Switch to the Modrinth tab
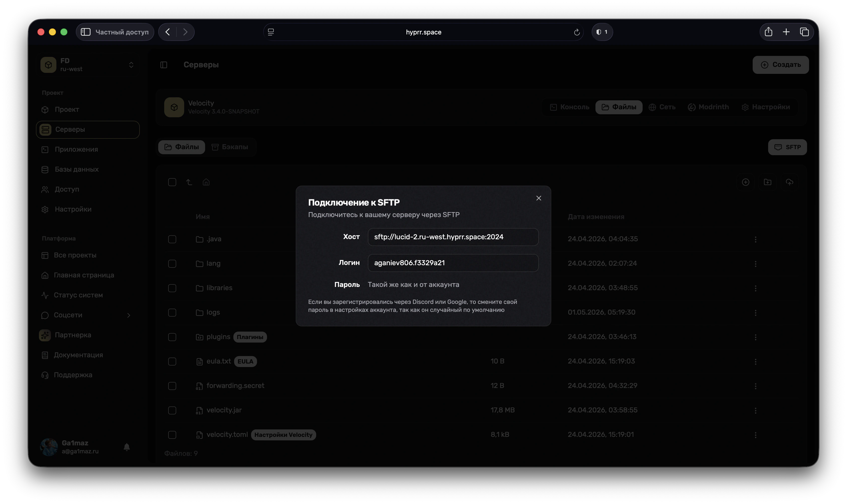 [x=708, y=107]
